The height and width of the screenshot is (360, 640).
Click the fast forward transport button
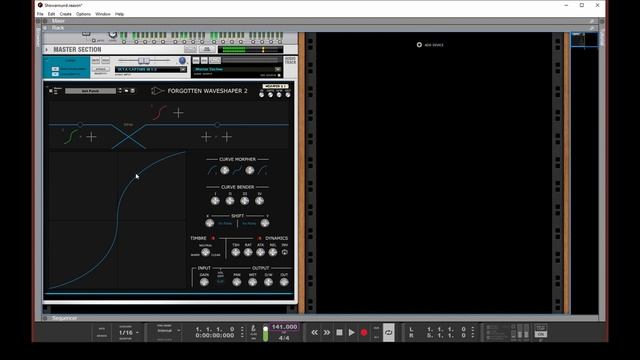click(x=327, y=333)
